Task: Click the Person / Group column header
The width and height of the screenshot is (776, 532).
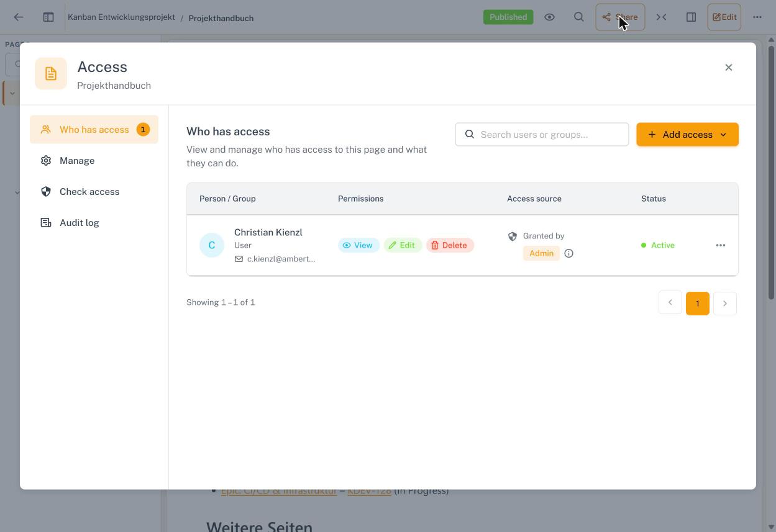Action: pyautogui.click(x=227, y=199)
